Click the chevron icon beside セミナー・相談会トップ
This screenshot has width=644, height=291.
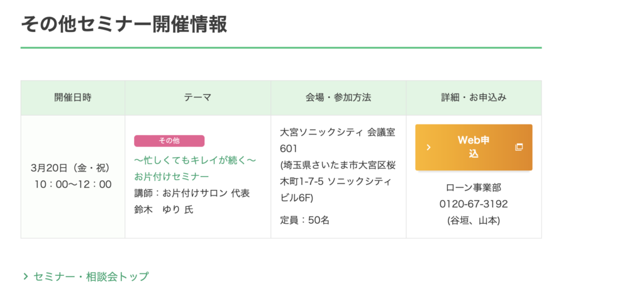pos(26,276)
